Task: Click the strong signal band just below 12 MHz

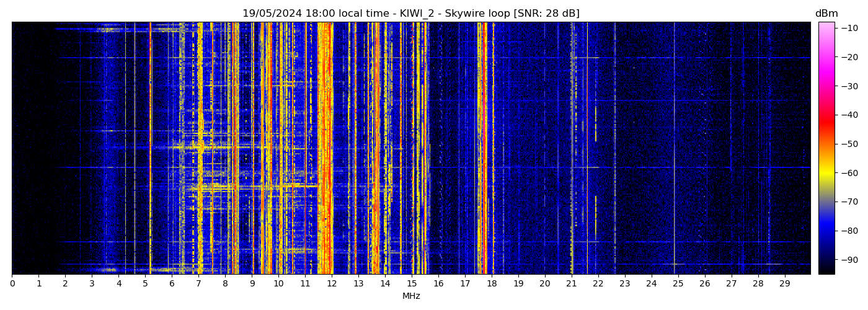Action: pyautogui.click(x=325, y=149)
